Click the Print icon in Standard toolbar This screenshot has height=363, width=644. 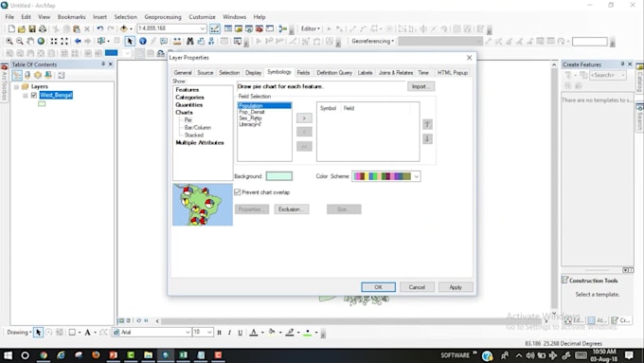pos(43,28)
